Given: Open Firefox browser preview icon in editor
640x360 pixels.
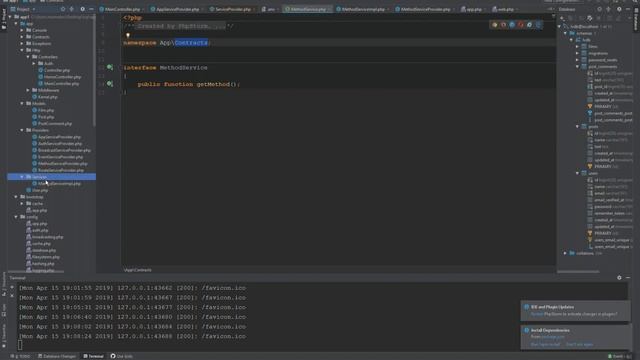Looking at the screenshot, I should tap(503, 25).
